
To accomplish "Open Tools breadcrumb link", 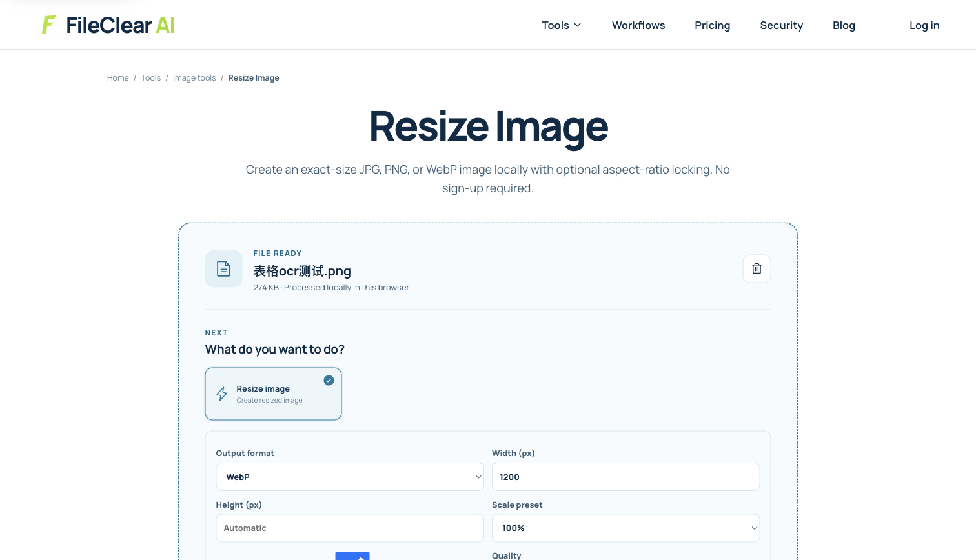I will (x=151, y=78).
